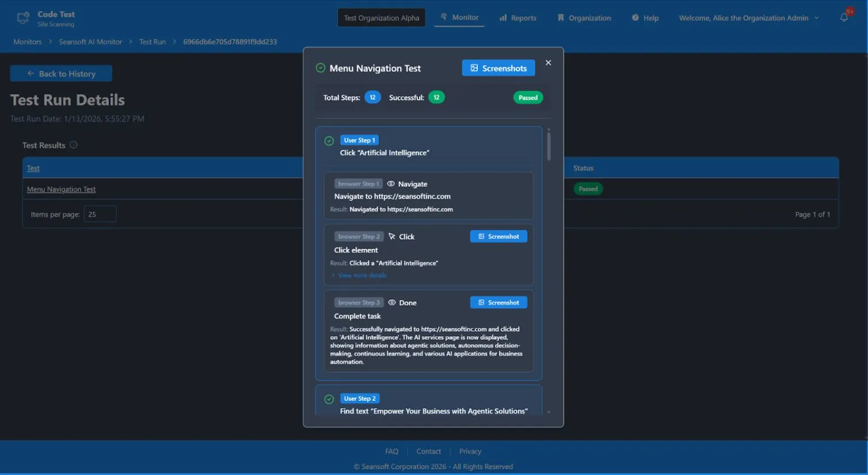Click the check icon beside Menu Navigation Test title
The height and width of the screenshot is (475, 868).
pyautogui.click(x=321, y=68)
